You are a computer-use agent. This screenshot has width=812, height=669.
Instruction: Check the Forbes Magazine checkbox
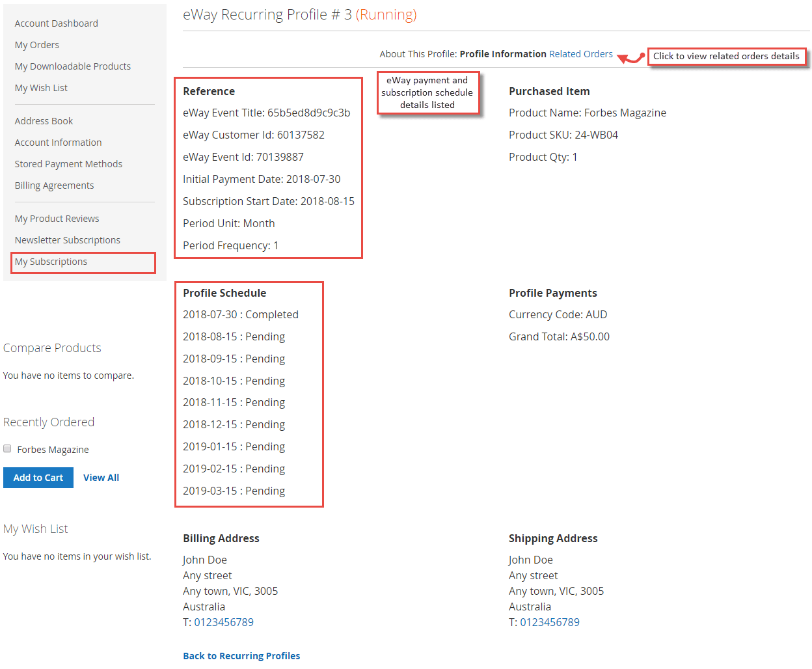7,448
